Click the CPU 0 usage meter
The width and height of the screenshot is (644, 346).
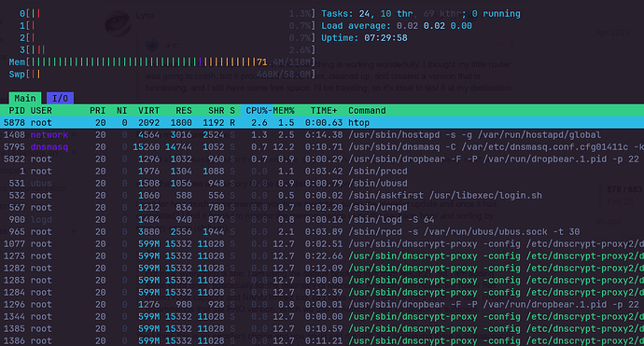tap(168, 14)
